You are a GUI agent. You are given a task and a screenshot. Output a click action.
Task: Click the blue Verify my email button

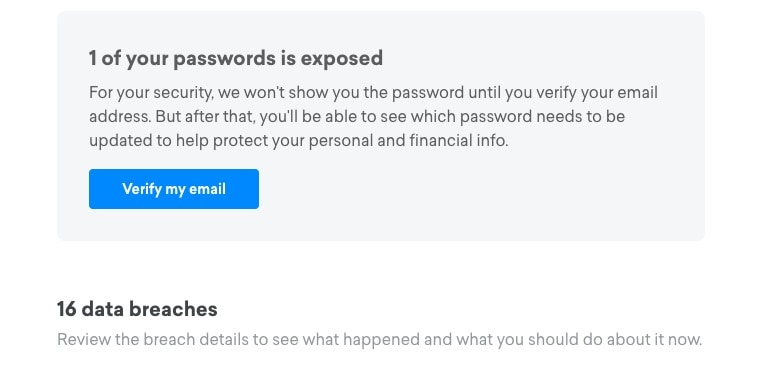174,189
